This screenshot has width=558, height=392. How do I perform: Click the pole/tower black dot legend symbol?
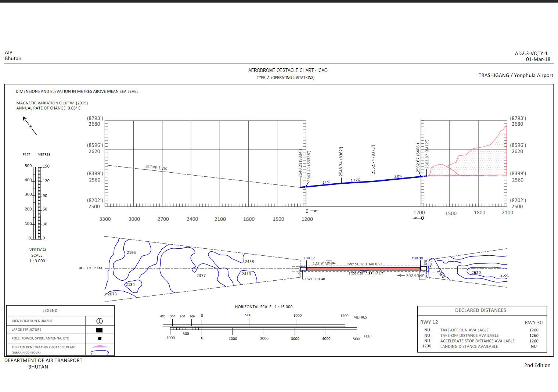100,338
